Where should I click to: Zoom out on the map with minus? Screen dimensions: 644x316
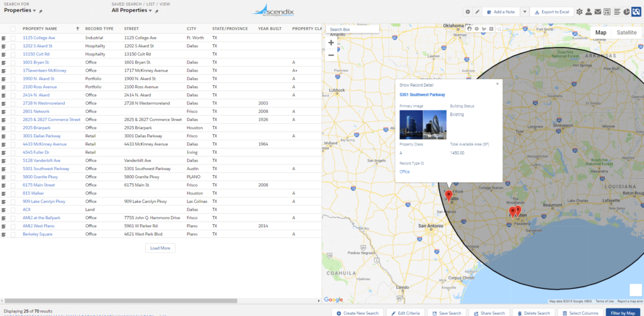[331, 55]
